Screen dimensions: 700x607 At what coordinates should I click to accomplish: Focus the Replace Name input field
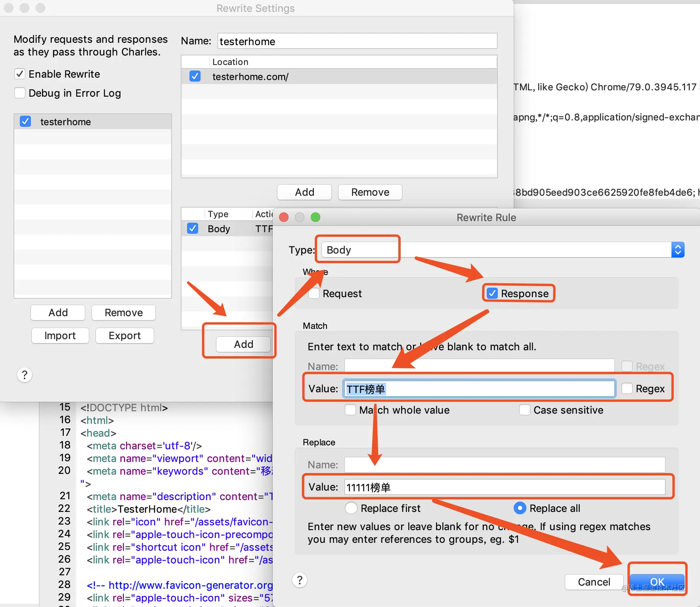pyautogui.click(x=505, y=464)
